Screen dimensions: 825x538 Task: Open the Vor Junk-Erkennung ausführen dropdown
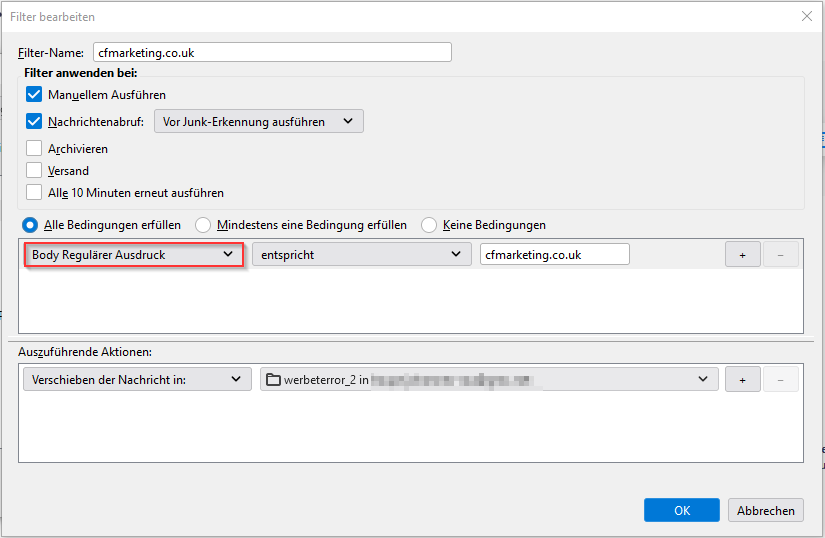tap(258, 121)
